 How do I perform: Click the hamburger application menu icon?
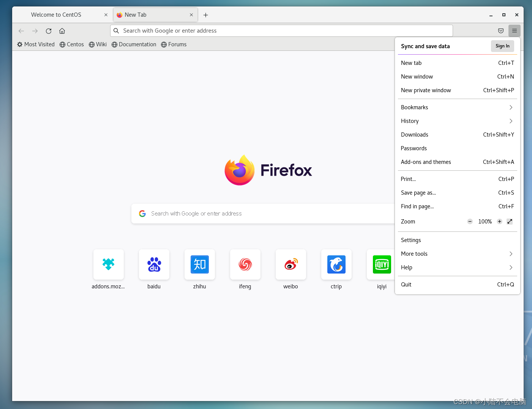point(515,31)
